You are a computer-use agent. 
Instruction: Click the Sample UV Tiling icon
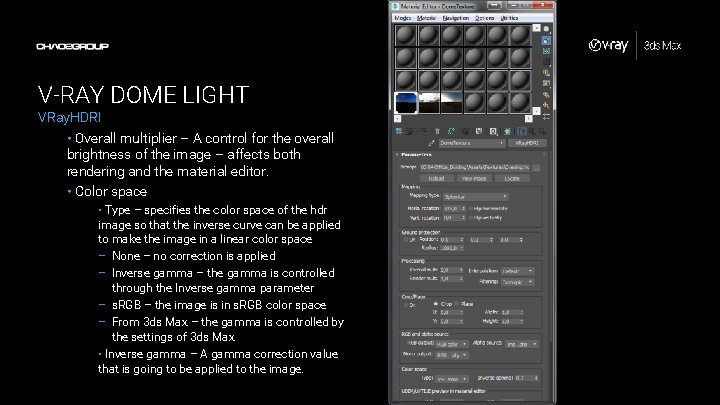tap(546, 62)
